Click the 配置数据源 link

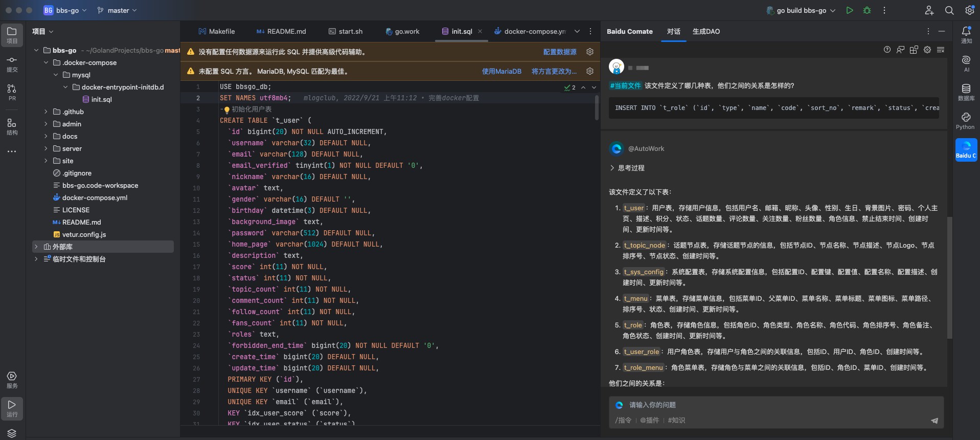point(560,52)
